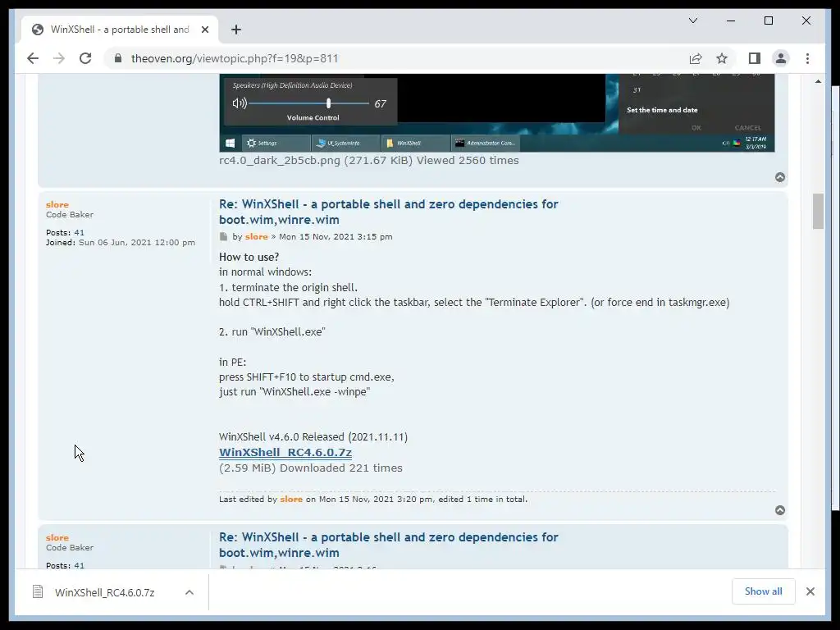Click the slore author link after 'by'

tap(256, 237)
